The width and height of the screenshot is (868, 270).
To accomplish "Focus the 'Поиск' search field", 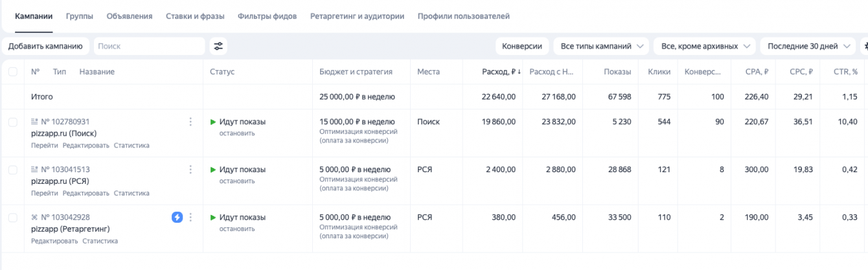I will tap(149, 46).
